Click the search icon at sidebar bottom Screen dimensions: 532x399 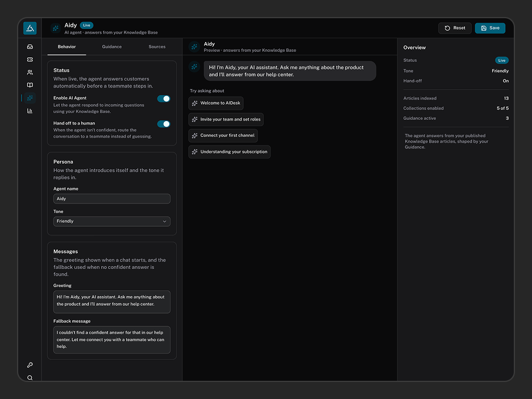[30, 377]
